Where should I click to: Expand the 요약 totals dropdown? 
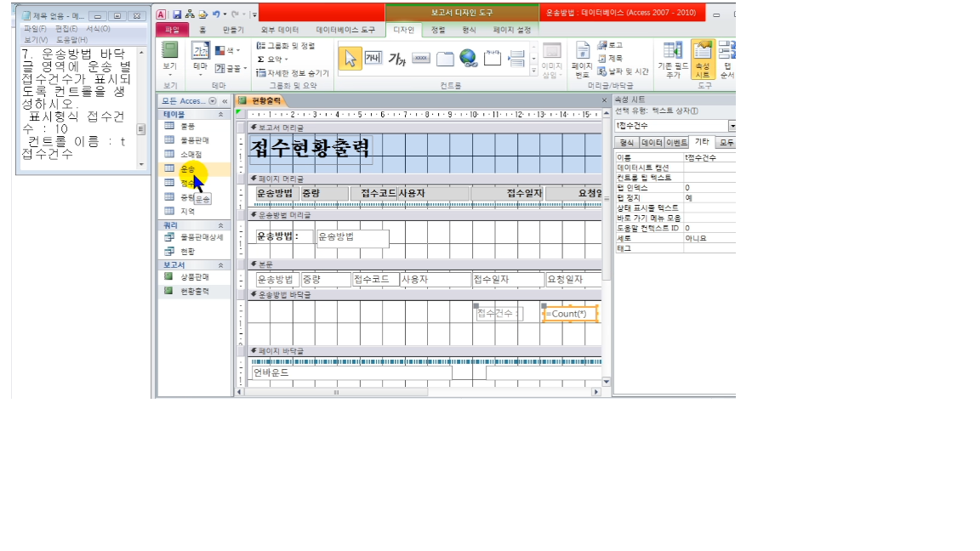click(276, 60)
